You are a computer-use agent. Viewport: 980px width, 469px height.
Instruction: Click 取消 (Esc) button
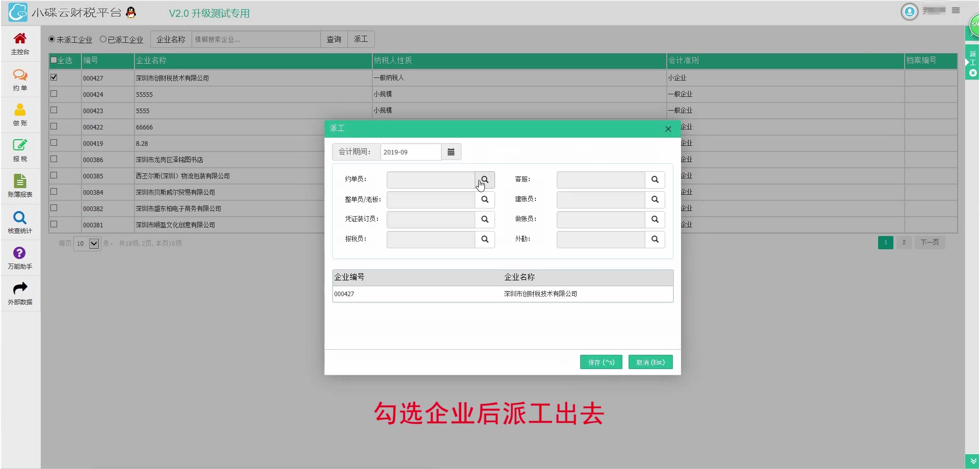pos(650,362)
